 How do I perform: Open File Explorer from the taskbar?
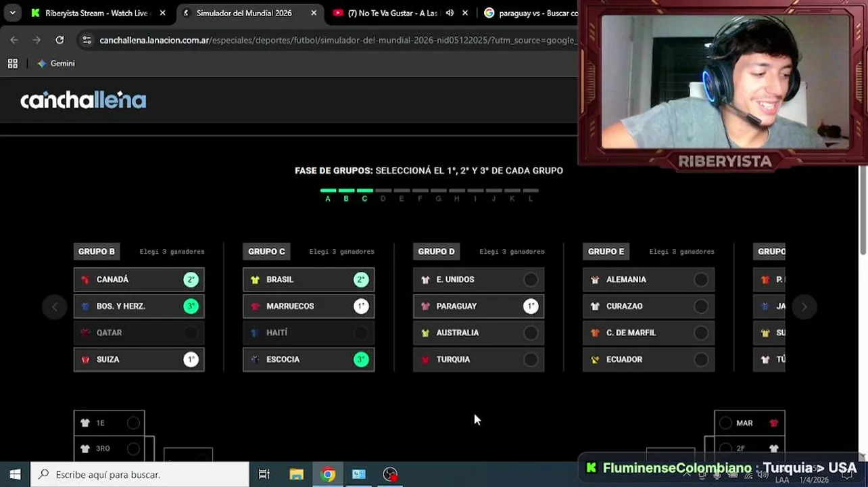[296, 474]
